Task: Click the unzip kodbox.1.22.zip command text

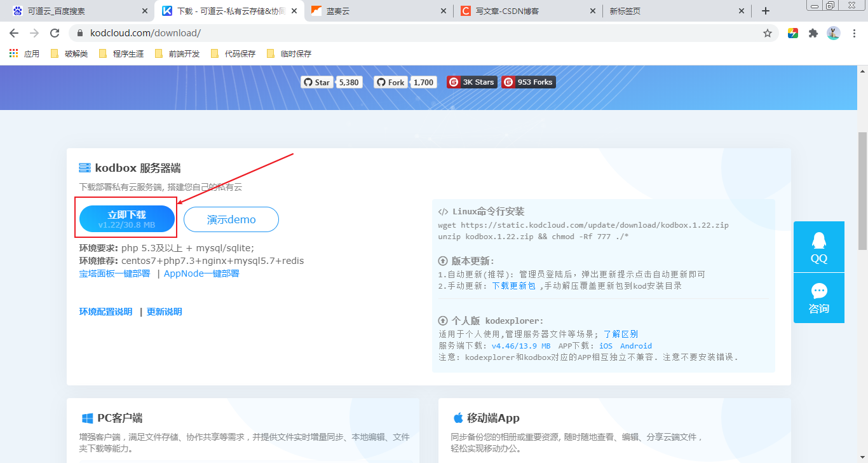Action: [533, 237]
